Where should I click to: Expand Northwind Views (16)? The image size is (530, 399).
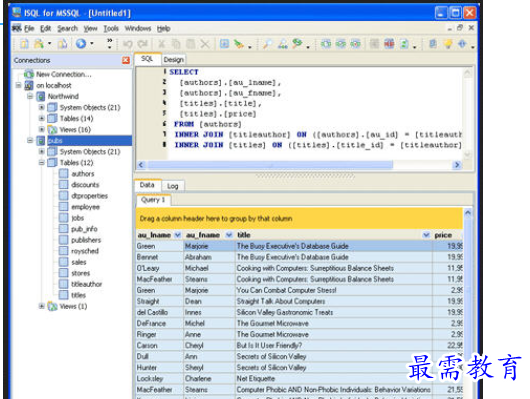click(x=41, y=129)
